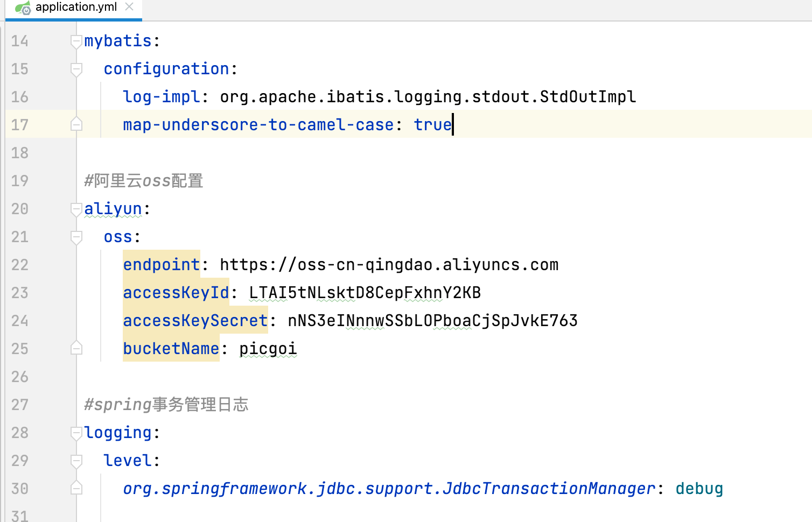Collapse the logging block fold marker
Viewport: 812px width, 522px height.
pos(76,433)
